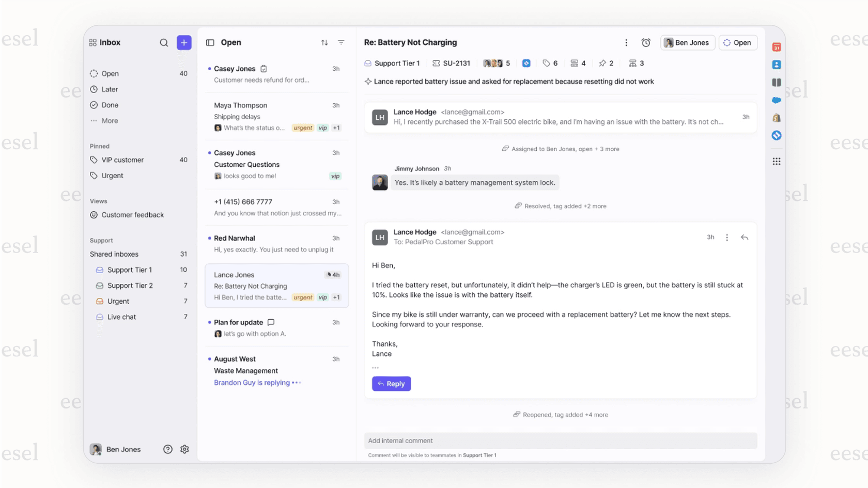Open the overflow menu on Lance Hodge's email

pos(727,237)
